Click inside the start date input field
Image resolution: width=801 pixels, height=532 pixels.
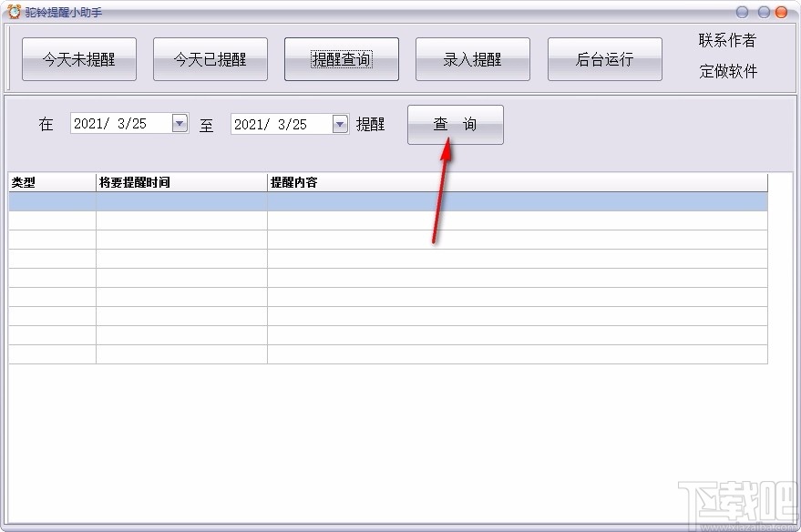(x=118, y=123)
